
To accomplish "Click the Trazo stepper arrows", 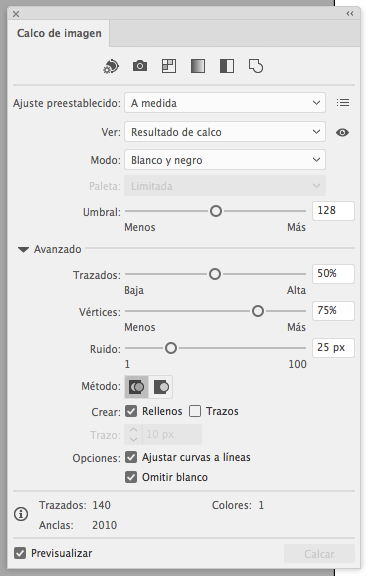I will pos(133,435).
